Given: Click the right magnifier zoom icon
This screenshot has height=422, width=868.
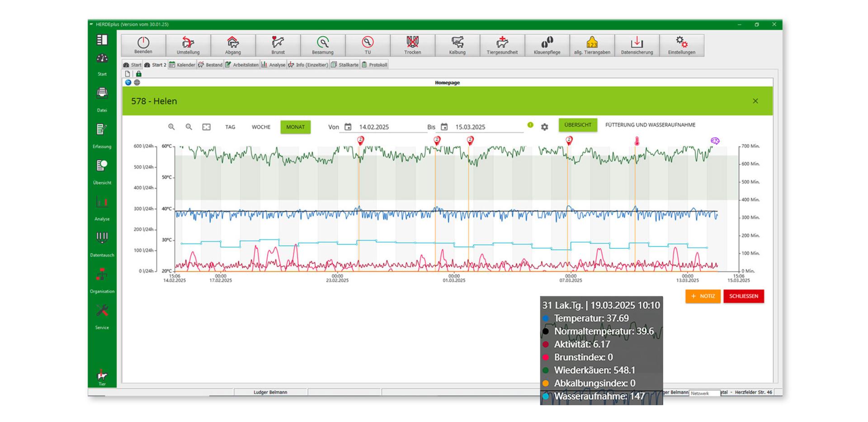Looking at the screenshot, I should click(189, 127).
